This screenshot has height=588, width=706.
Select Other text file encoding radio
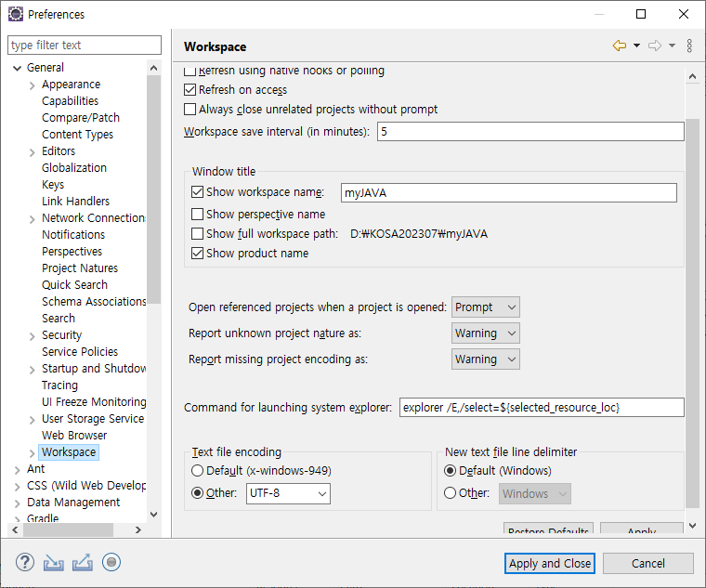point(197,493)
